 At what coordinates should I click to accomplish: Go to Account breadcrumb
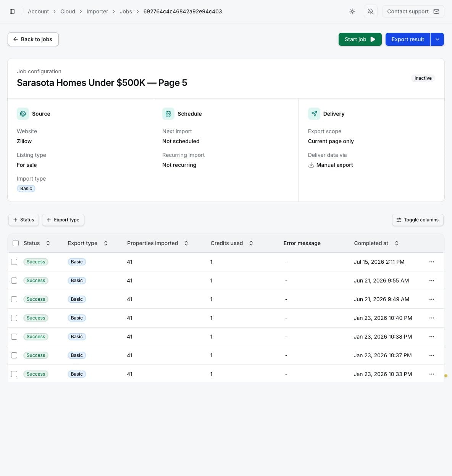[x=38, y=11]
